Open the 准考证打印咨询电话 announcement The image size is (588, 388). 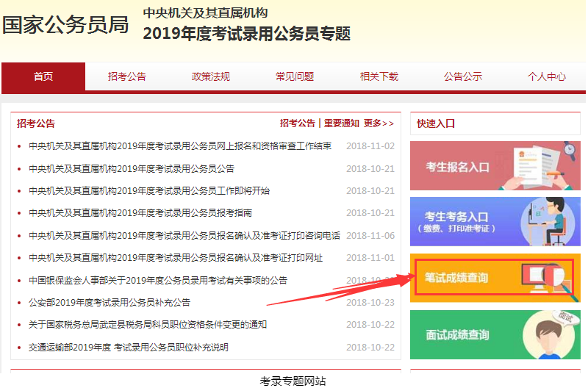[184, 235]
